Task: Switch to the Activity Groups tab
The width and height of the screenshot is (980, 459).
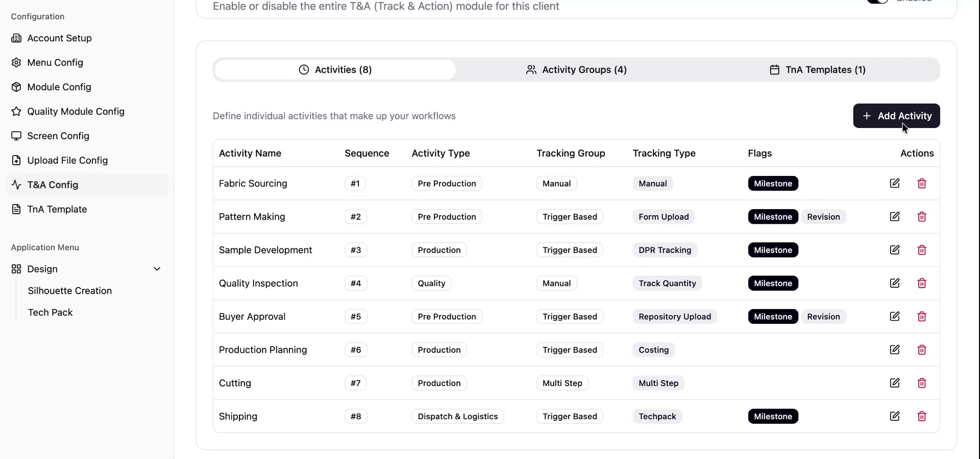Action: [576, 69]
